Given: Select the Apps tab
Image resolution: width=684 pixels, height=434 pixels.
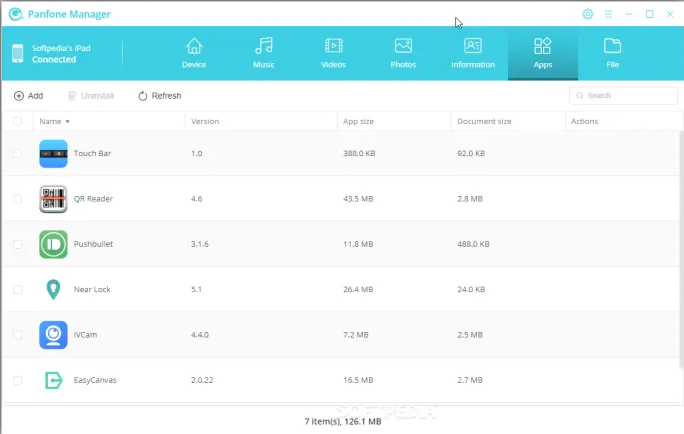Looking at the screenshot, I should click(x=543, y=53).
